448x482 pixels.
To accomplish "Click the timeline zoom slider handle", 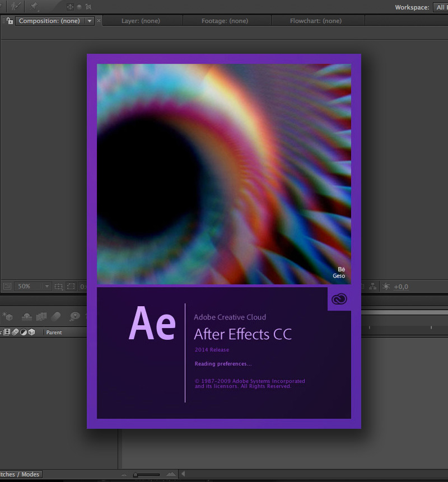I will pos(136,475).
